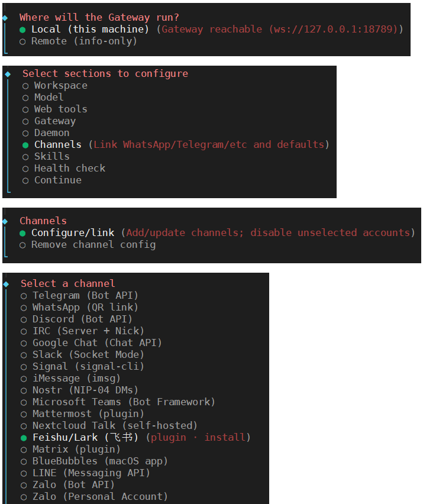Pick the Model section to configure
This screenshot has height=504, width=423.
click(x=43, y=98)
